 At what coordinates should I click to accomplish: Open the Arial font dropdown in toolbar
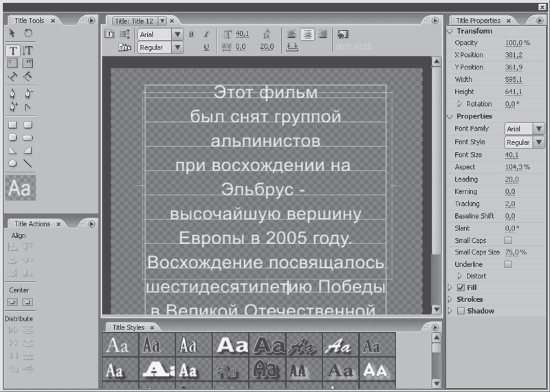coord(177,34)
